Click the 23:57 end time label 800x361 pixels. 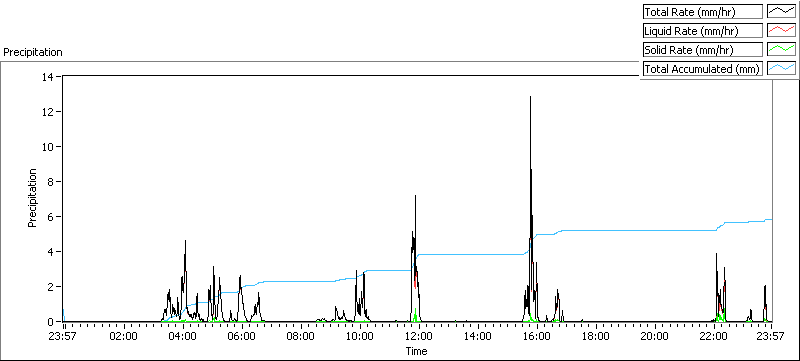click(770, 336)
